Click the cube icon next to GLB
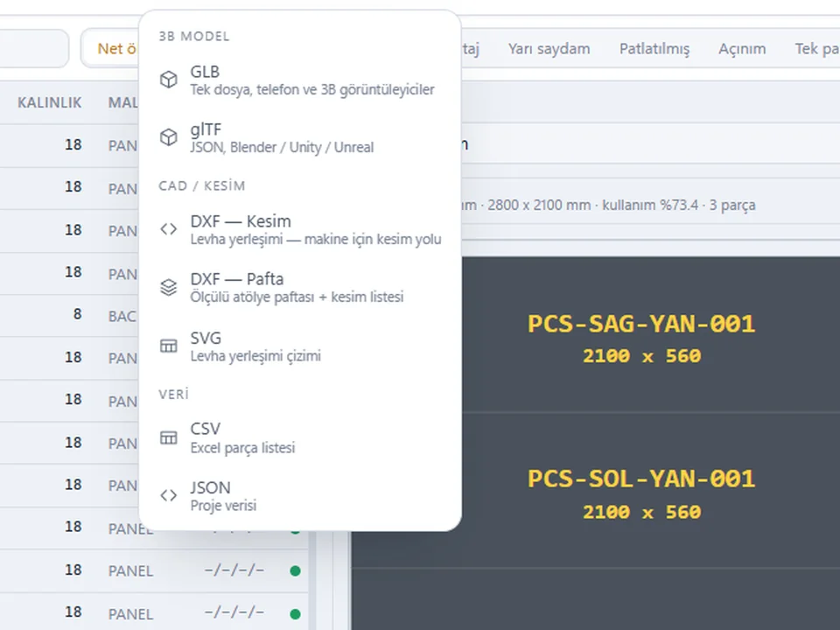840x630 pixels. (x=169, y=80)
